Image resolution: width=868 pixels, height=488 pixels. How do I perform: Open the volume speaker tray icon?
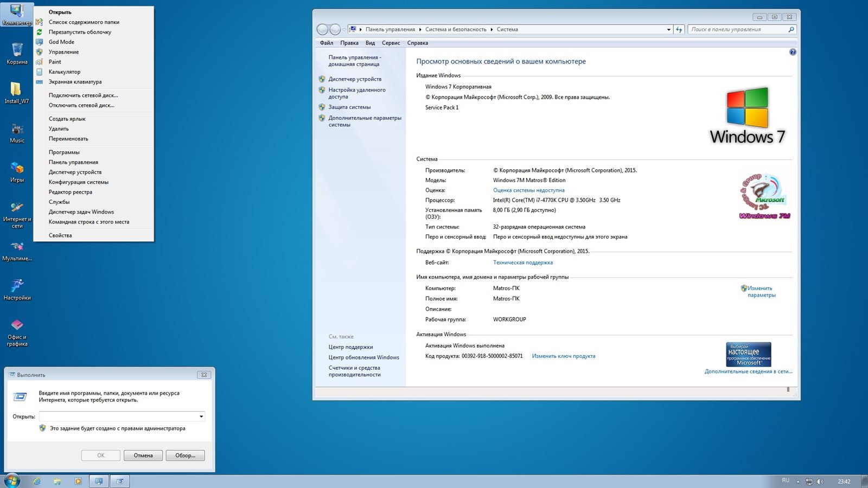click(820, 481)
